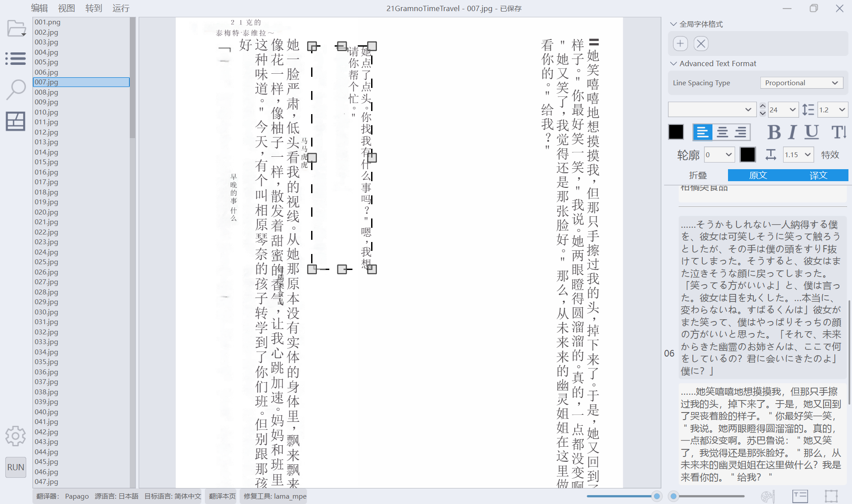
Task: Toggle the page list panel icon
Action: click(16, 58)
